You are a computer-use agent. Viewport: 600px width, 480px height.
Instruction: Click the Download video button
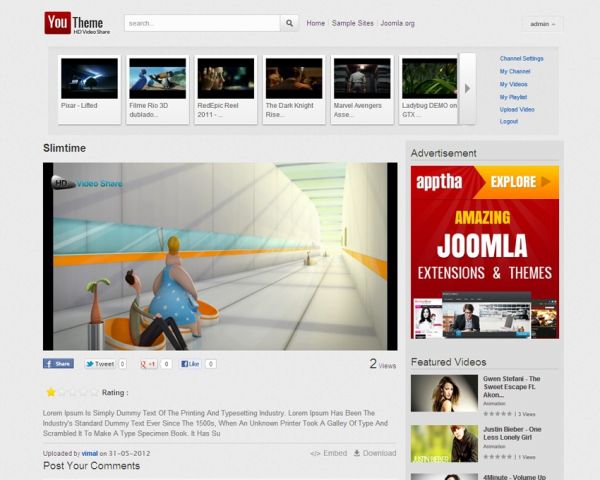tap(375, 453)
